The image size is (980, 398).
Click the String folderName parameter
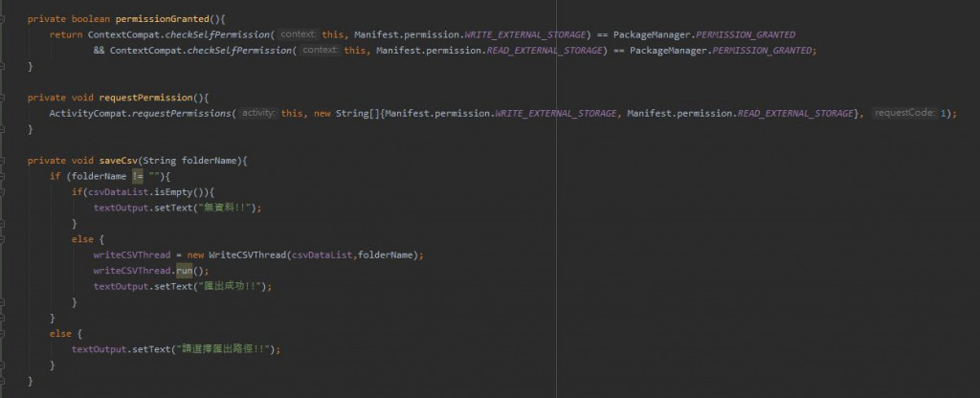coord(190,161)
